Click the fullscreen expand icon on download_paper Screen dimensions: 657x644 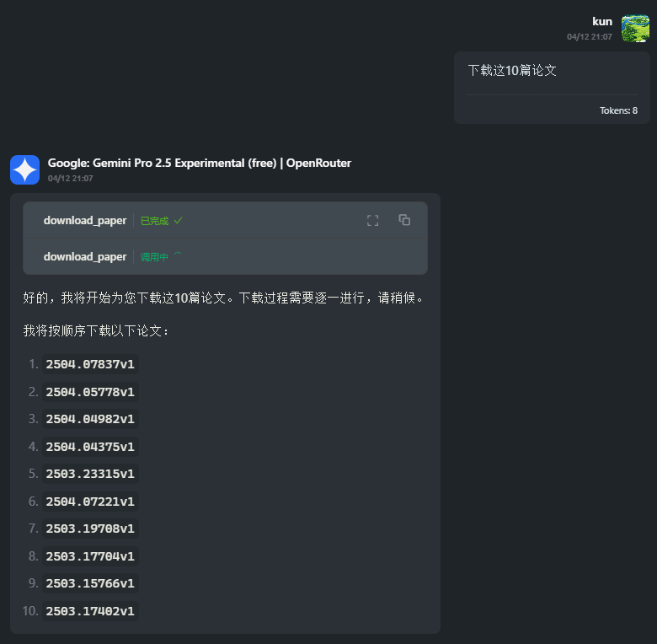click(372, 221)
